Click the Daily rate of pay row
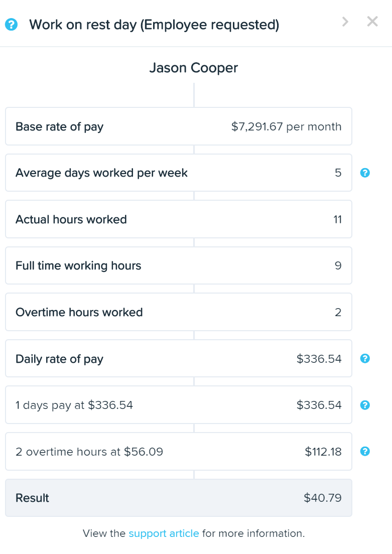The height and width of the screenshot is (554, 392). (x=179, y=359)
